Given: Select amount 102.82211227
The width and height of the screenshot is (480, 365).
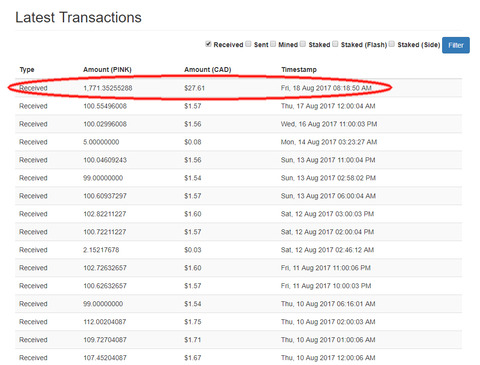Looking at the screenshot, I should pos(105,214).
